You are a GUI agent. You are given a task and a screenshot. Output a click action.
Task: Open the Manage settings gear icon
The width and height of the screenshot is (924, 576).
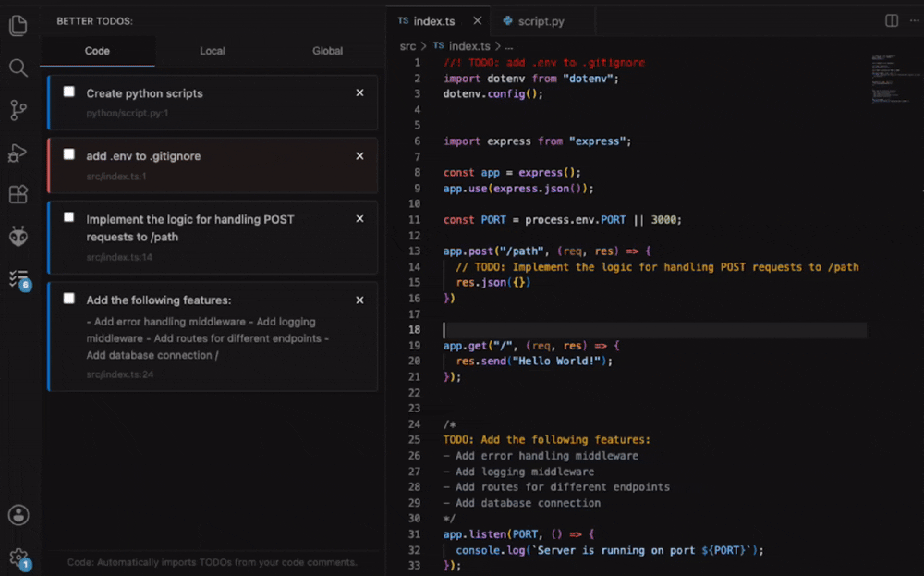pyautogui.click(x=18, y=558)
